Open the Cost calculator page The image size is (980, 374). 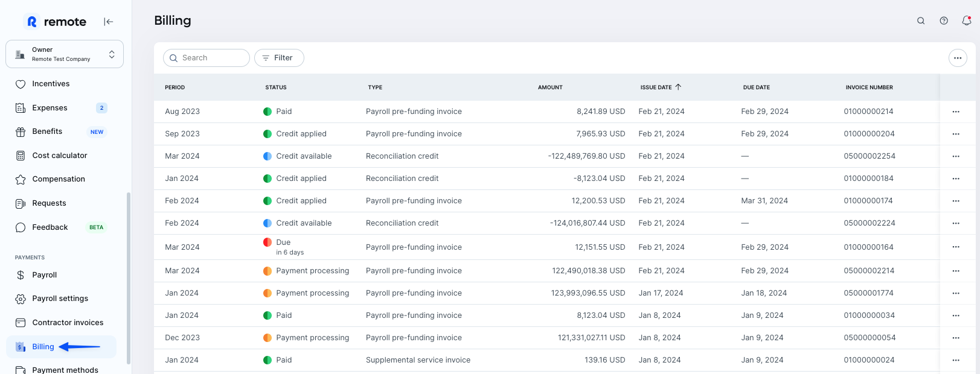59,156
